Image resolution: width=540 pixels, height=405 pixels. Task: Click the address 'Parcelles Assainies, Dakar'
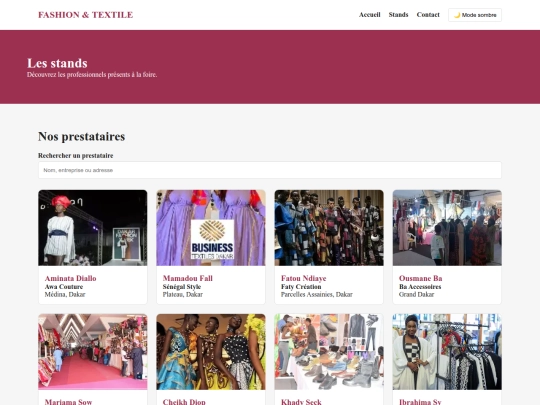[x=316, y=294]
